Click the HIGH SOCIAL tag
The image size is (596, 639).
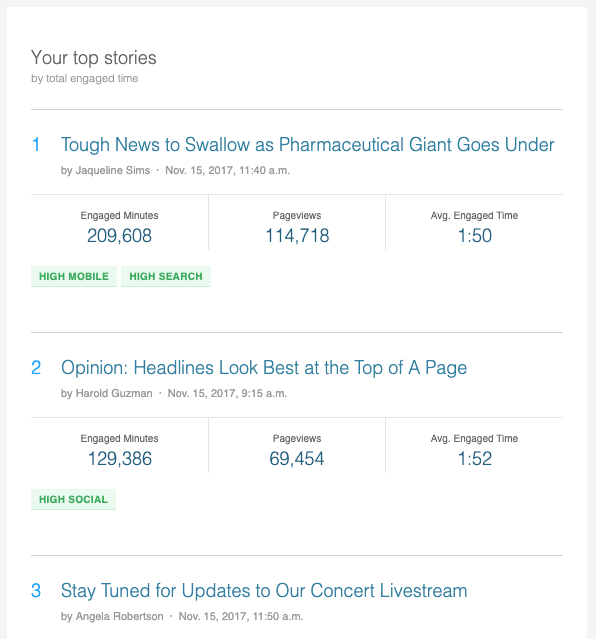coord(73,499)
